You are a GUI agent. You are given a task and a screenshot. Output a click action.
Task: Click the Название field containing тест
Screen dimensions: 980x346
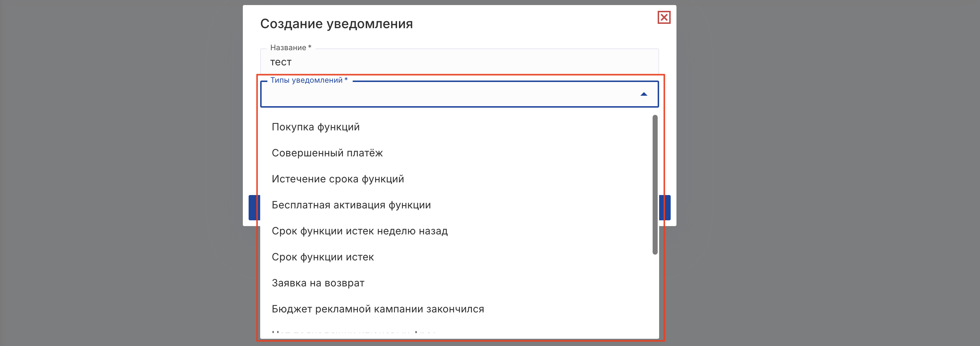click(456, 62)
